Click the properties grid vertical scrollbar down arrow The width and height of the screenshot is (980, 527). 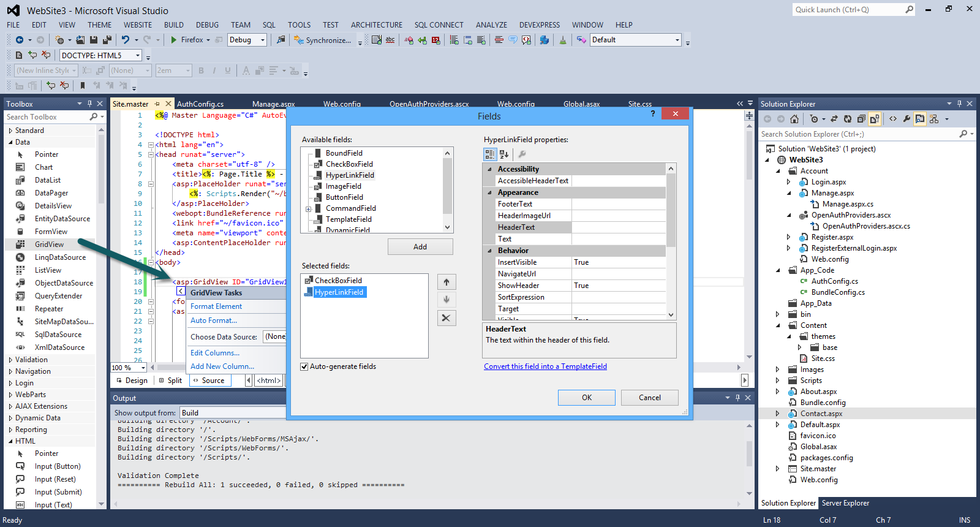(671, 315)
